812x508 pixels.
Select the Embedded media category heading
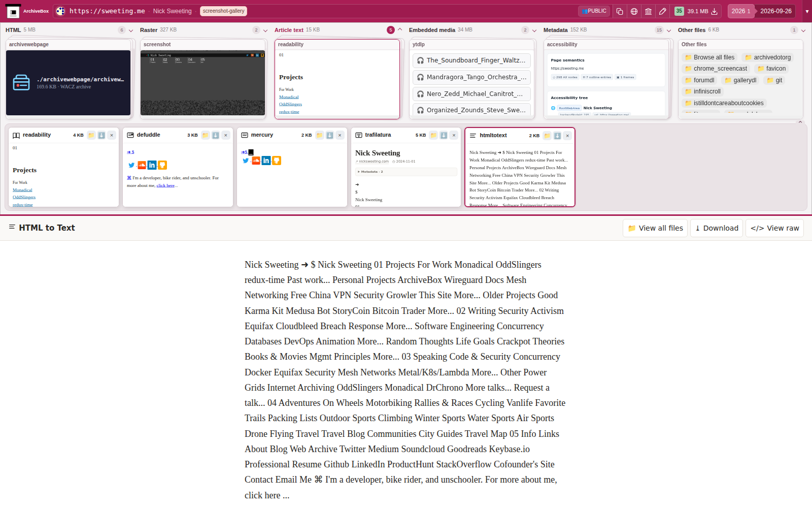[x=432, y=30]
